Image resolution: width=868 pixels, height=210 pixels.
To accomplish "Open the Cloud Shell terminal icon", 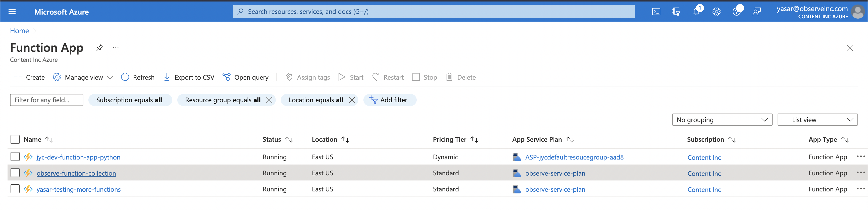I will (x=656, y=12).
